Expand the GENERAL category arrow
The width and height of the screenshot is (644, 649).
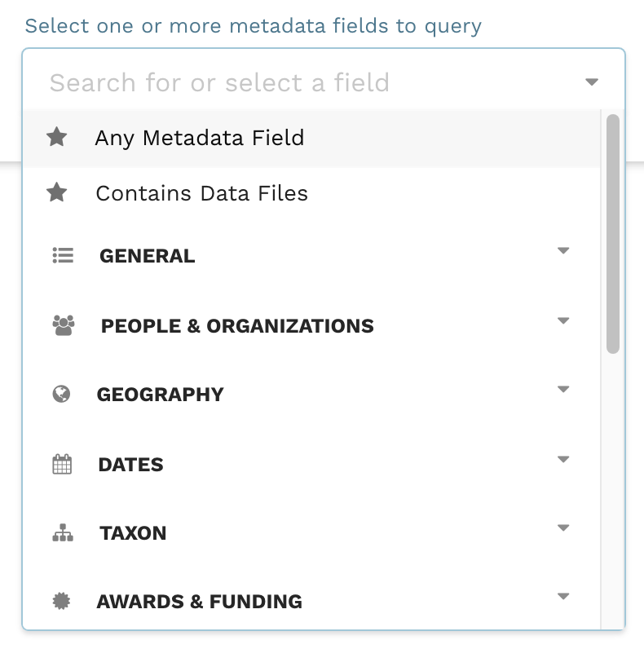coord(562,251)
